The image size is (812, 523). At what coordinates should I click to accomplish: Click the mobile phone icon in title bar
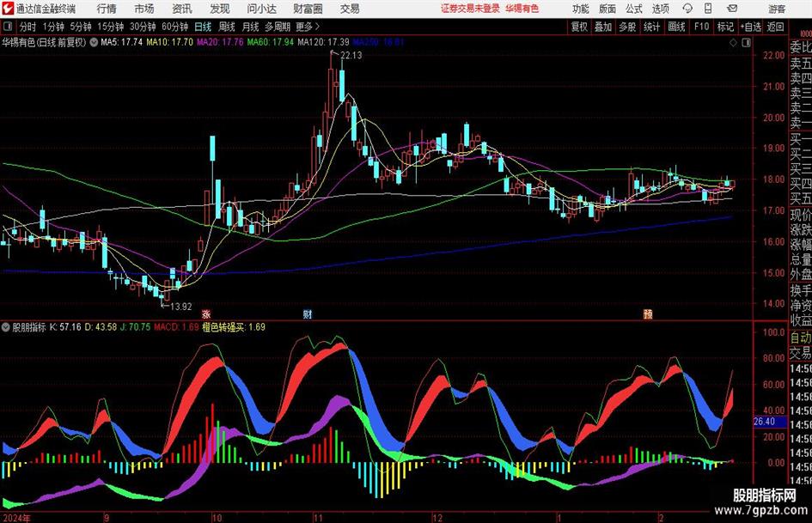pyautogui.click(x=708, y=9)
